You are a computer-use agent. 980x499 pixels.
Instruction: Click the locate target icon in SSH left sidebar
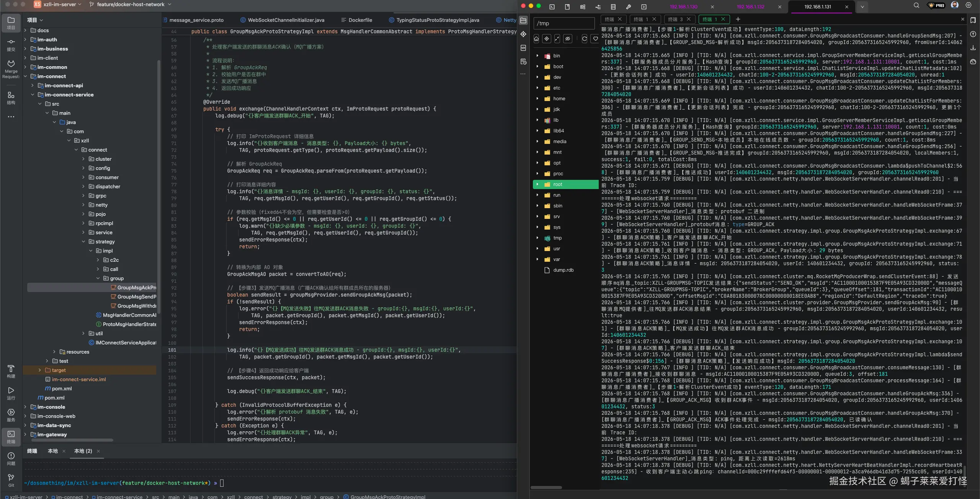523,34
